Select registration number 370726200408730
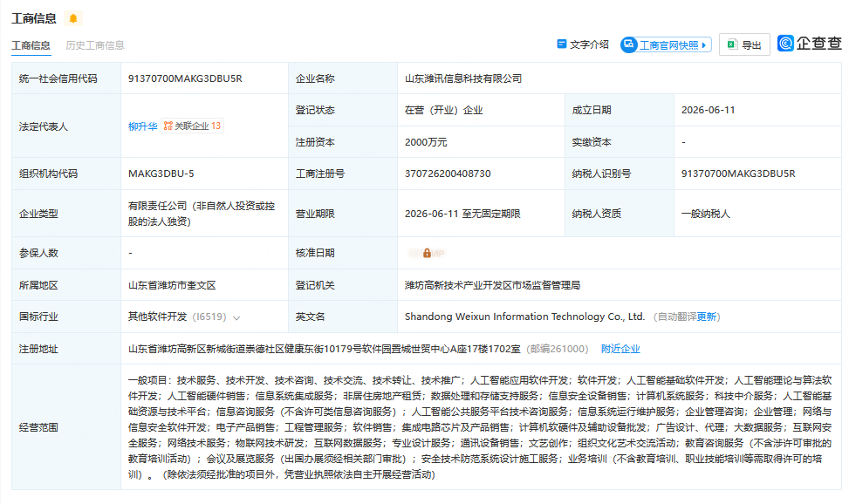This screenshot has width=849, height=504. tap(448, 174)
